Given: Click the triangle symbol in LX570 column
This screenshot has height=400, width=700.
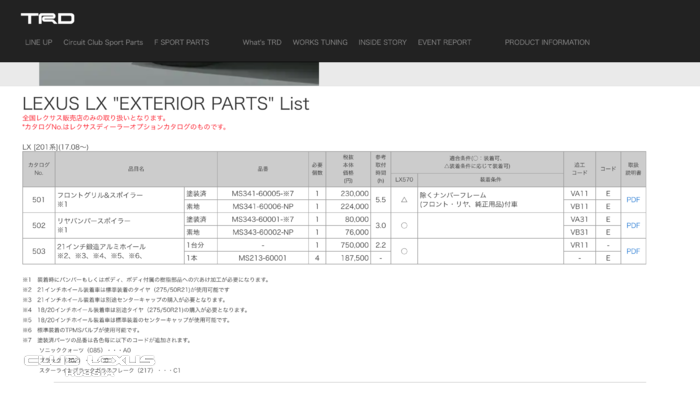Looking at the screenshot, I should pos(403,200).
